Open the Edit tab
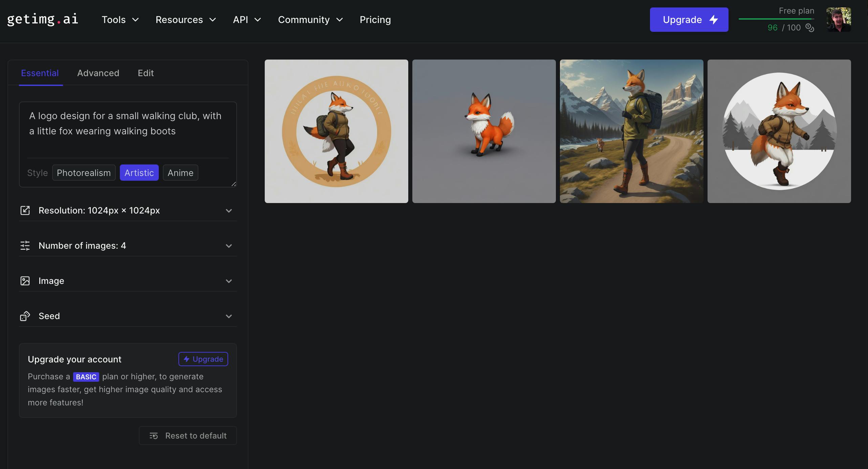The image size is (868, 469). click(x=146, y=73)
